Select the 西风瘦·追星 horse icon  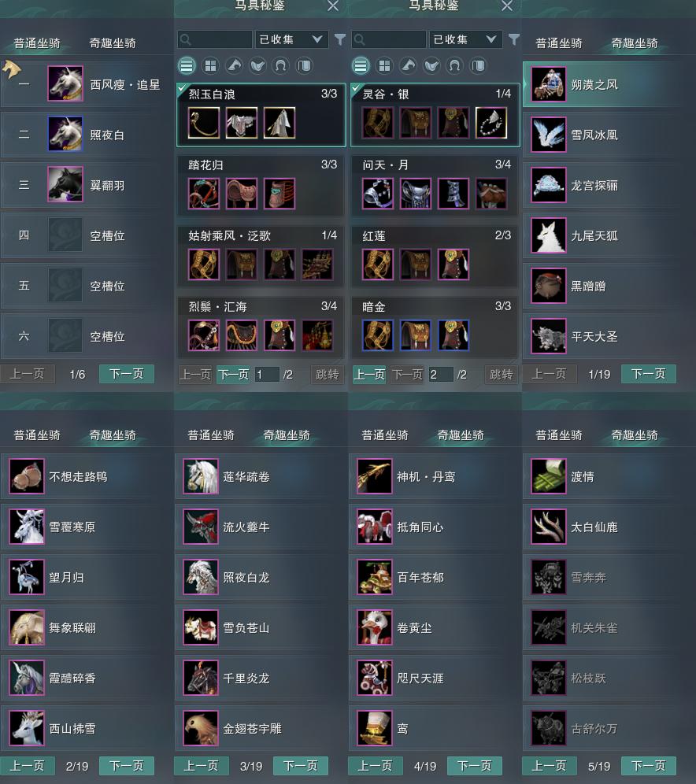point(65,83)
